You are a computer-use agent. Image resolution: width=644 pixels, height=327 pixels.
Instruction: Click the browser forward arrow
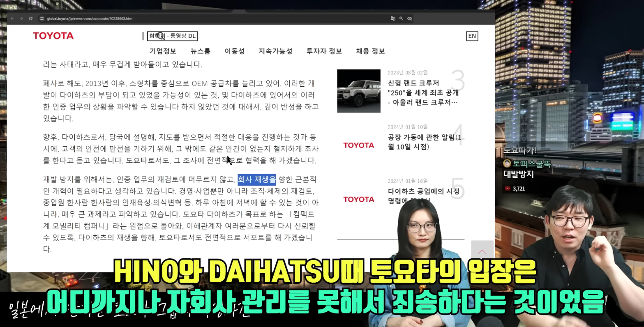click(x=21, y=18)
